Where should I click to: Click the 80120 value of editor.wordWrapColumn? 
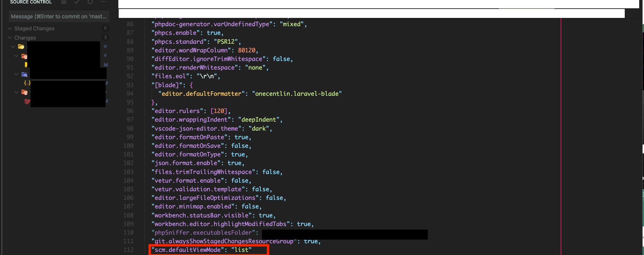[247, 50]
